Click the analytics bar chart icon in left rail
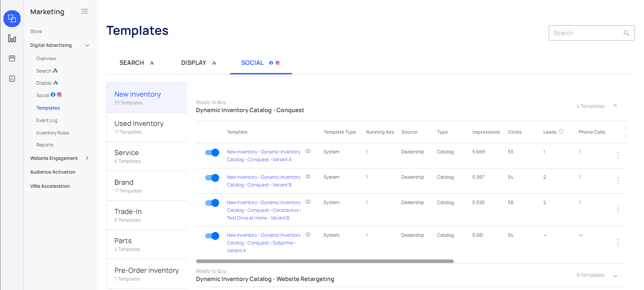Viewport: 644px width, 290px height. point(12,39)
